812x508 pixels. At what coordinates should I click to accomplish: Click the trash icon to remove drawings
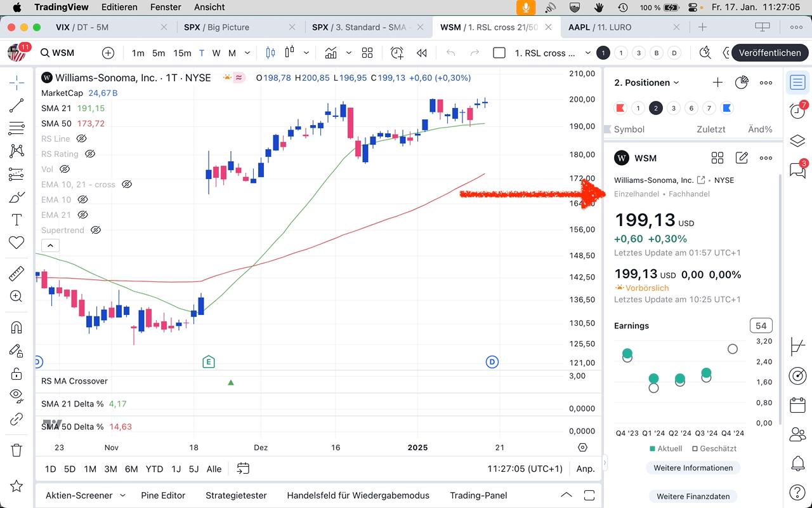pyautogui.click(x=16, y=450)
